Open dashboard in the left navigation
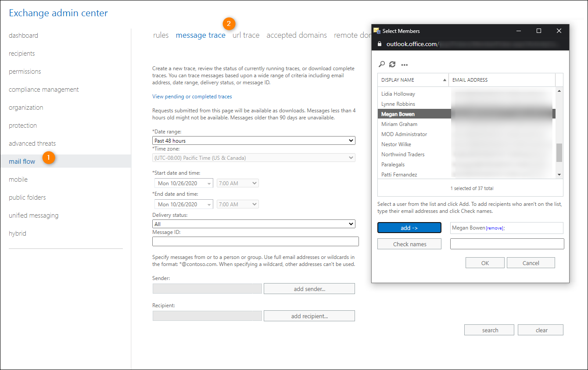 (23, 36)
